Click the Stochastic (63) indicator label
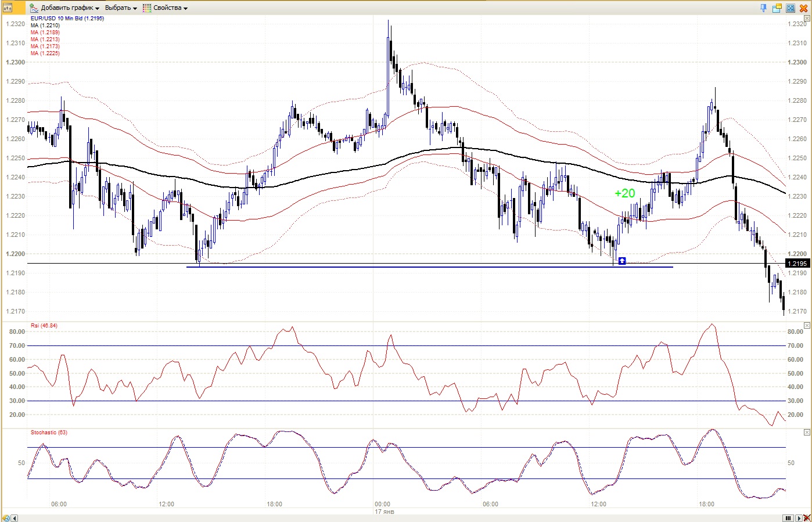Image resolution: width=812 pixels, height=522 pixels. tap(49, 433)
